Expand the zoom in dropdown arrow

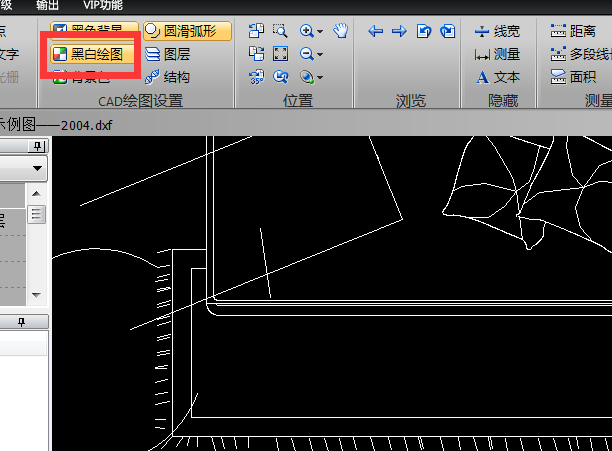[x=320, y=32]
